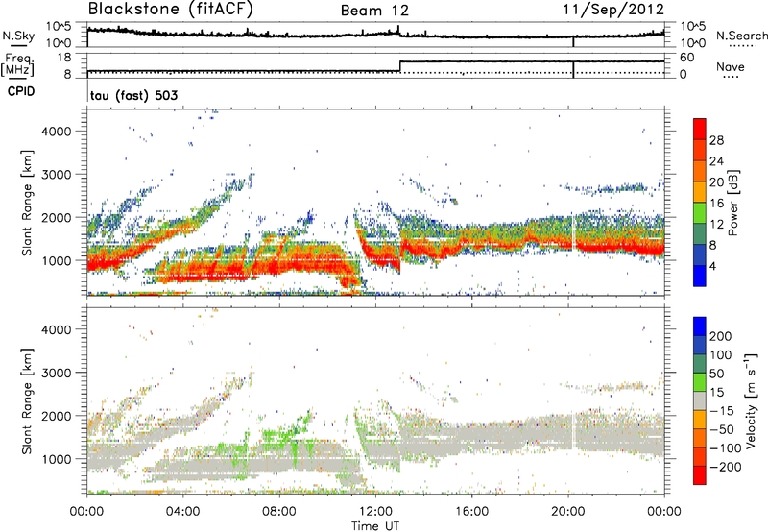Click the date "11/Sep/2012"

coord(613,10)
